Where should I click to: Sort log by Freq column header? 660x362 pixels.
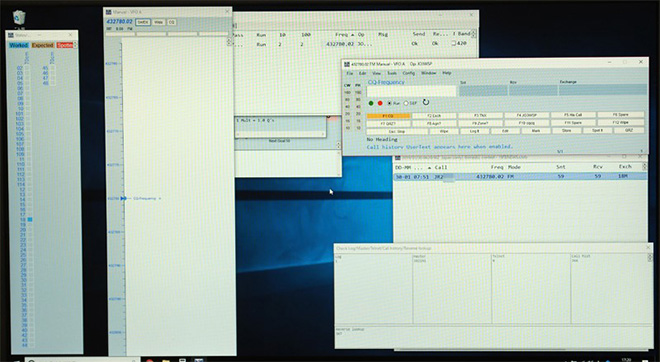(x=497, y=167)
